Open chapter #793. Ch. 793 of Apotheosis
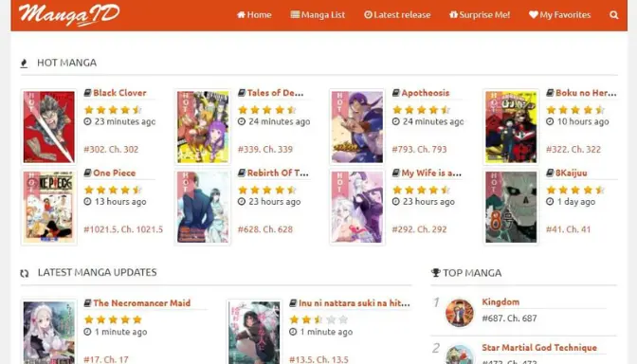Image resolution: width=637 pixels, height=364 pixels. tap(419, 149)
